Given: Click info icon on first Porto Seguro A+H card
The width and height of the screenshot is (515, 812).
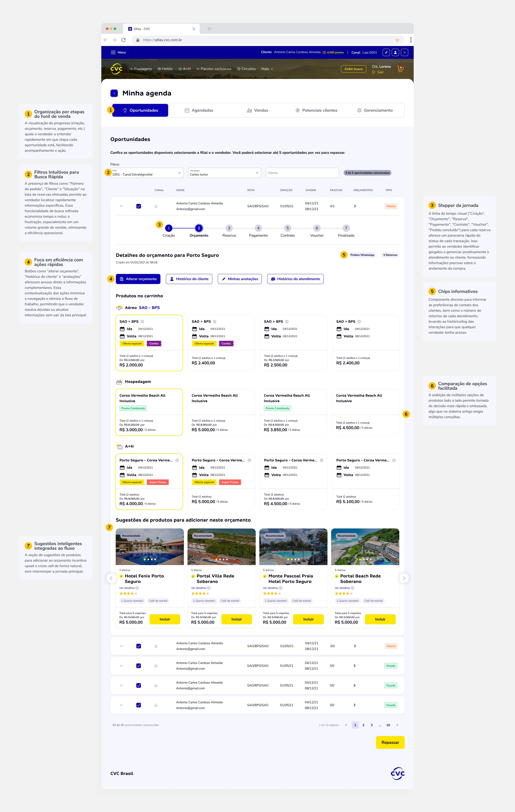Looking at the screenshot, I should 177,460.
